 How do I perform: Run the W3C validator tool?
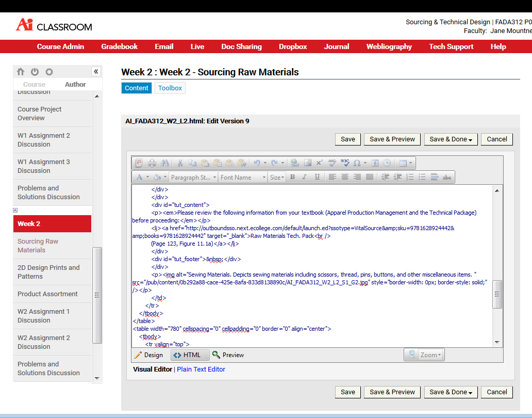[345, 163]
